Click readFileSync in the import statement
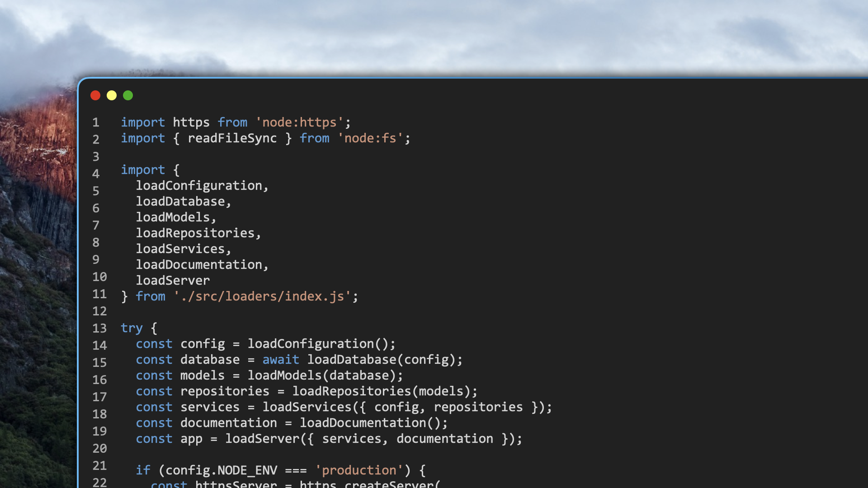 coord(232,138)
